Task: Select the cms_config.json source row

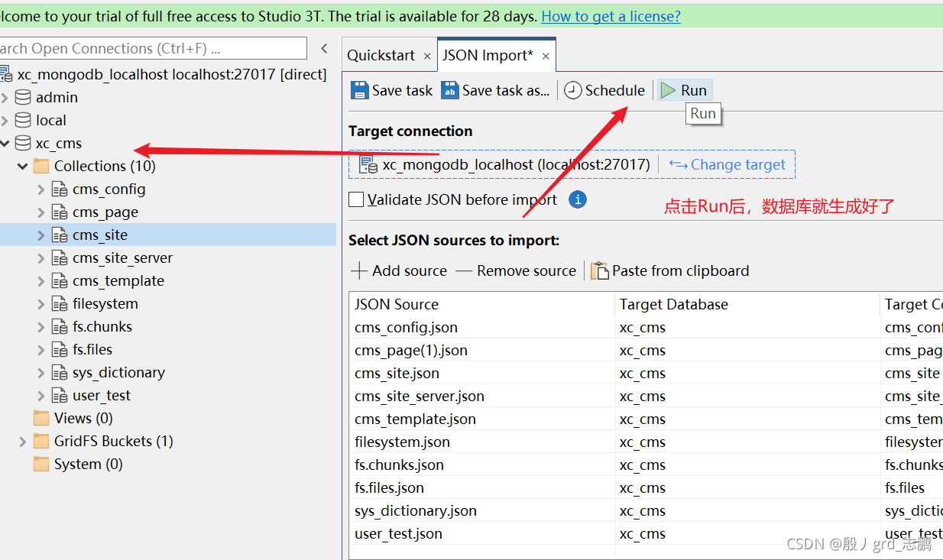Action: click(646, 327)
